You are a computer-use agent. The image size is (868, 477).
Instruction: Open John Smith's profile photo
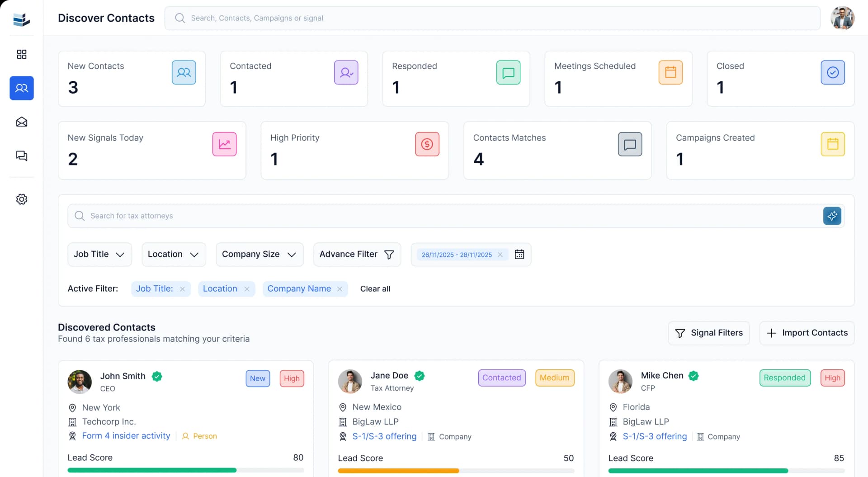[x=80, y=382]
